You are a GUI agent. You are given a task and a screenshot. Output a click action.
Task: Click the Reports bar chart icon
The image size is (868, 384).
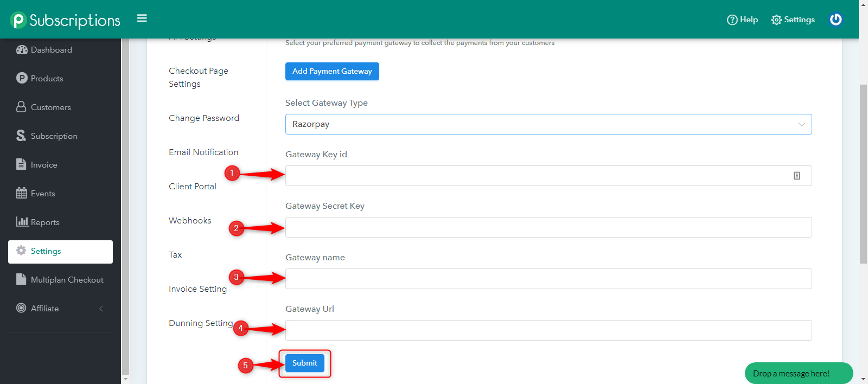click(x=22, y=222)
